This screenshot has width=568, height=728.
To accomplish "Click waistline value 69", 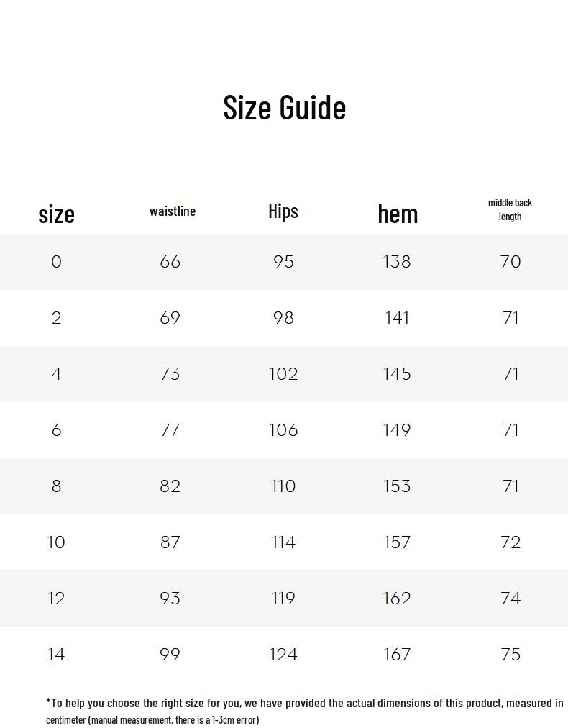I will 170,318.
